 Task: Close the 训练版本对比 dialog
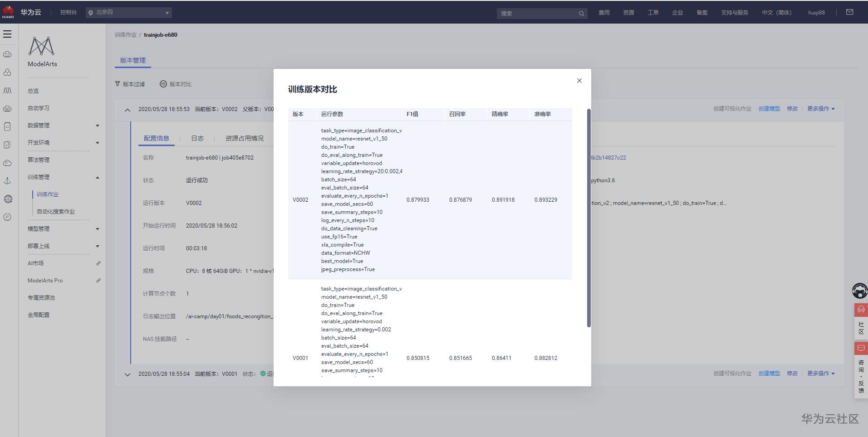579,81
